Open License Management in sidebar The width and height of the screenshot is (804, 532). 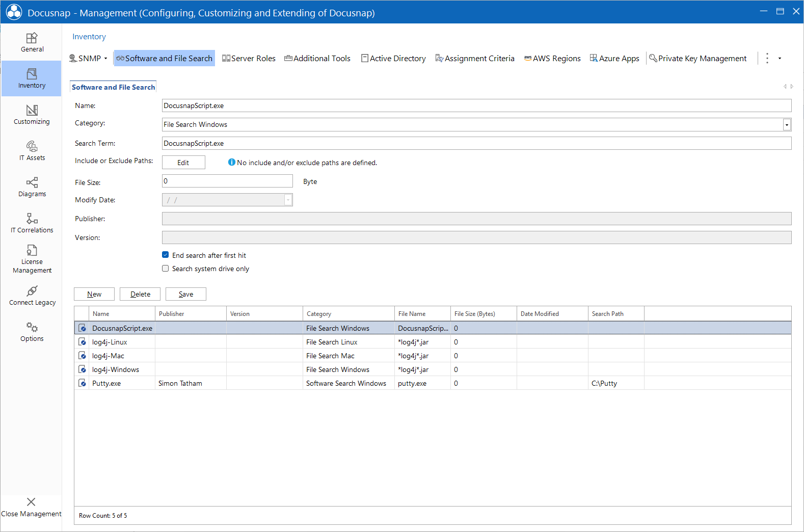[x=32, y=259]
